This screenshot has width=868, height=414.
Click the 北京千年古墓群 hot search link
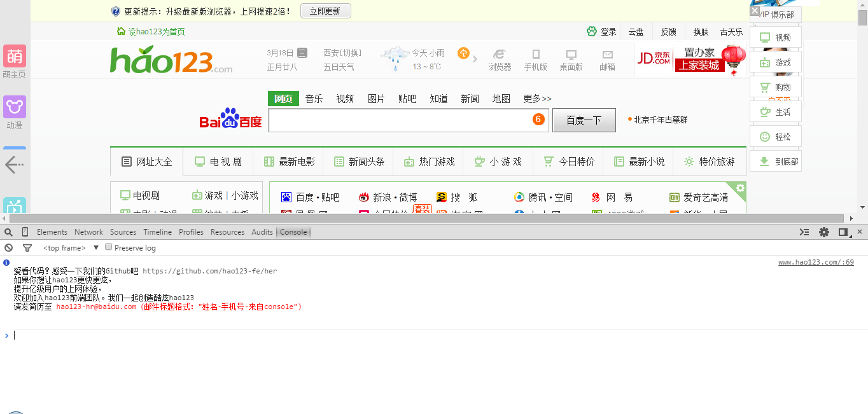(661, 120)
